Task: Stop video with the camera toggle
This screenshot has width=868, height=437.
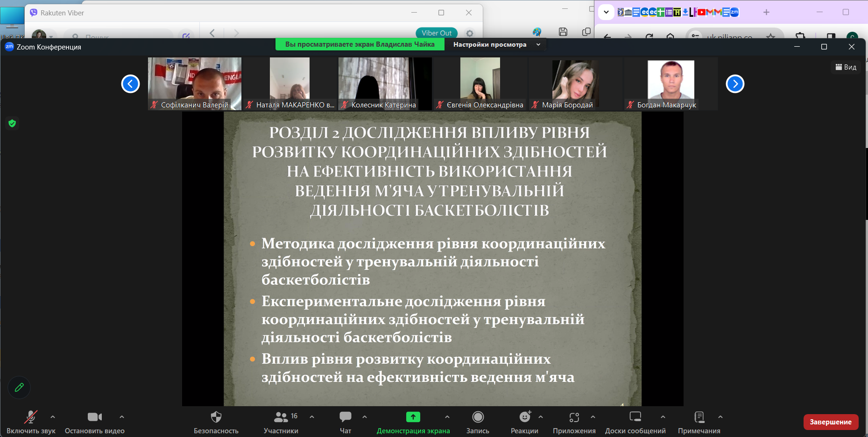Action: 94,417
